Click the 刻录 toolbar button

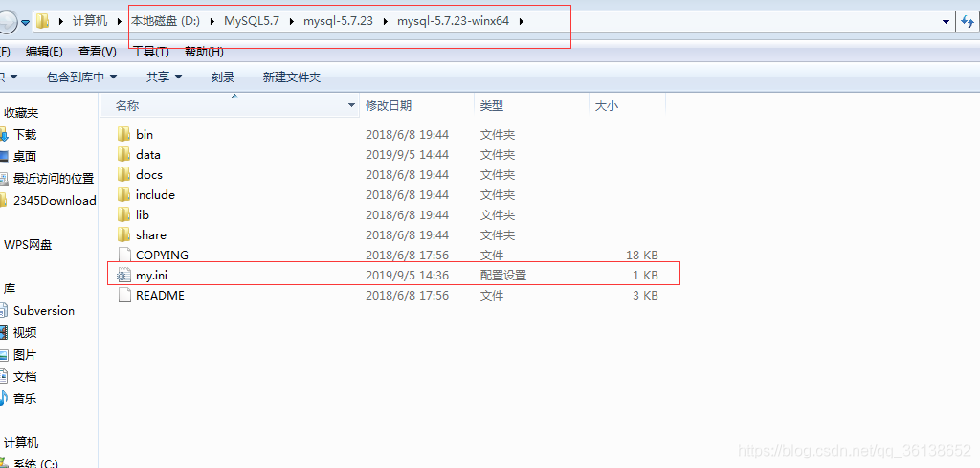click(223, 77)
